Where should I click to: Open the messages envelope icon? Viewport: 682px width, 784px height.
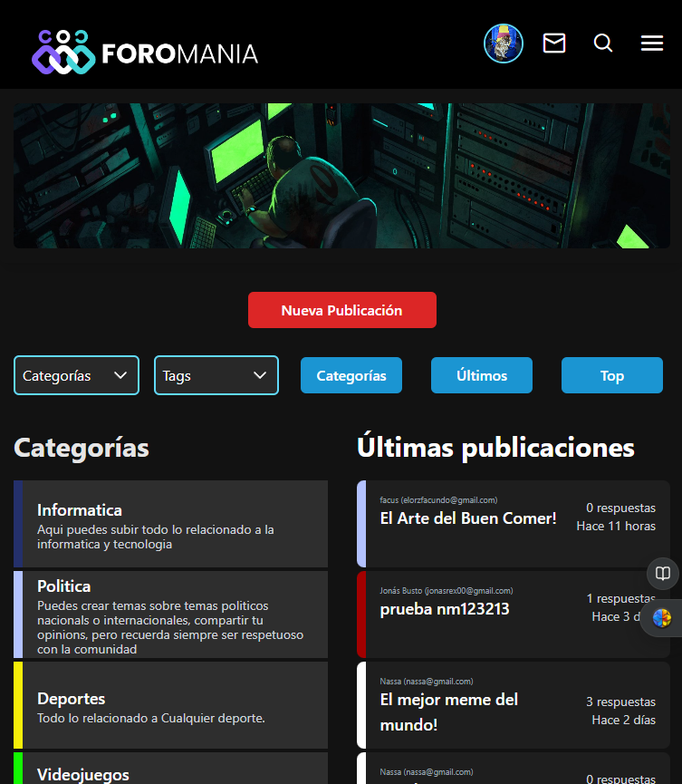[554, 43]
